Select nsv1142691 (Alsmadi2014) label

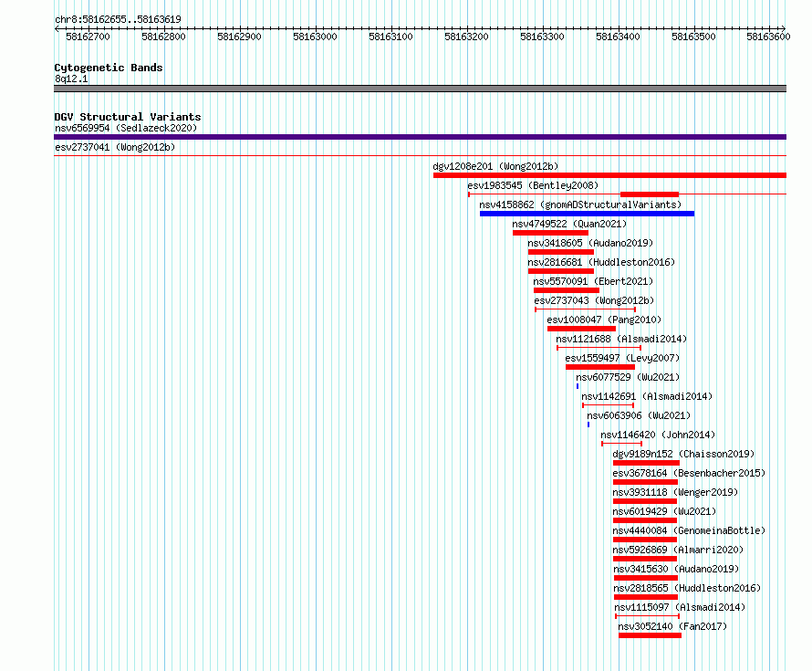[x=647, y=396]
